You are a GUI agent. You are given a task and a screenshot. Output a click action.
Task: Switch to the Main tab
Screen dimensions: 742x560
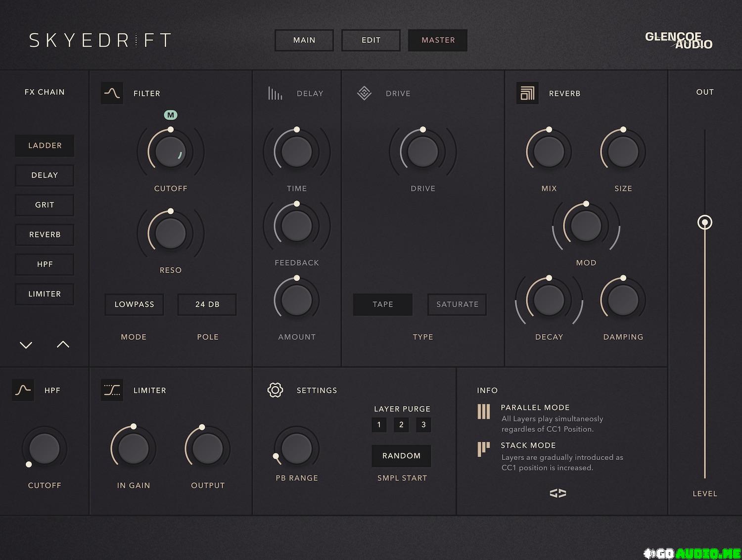[x=304, y=40]
